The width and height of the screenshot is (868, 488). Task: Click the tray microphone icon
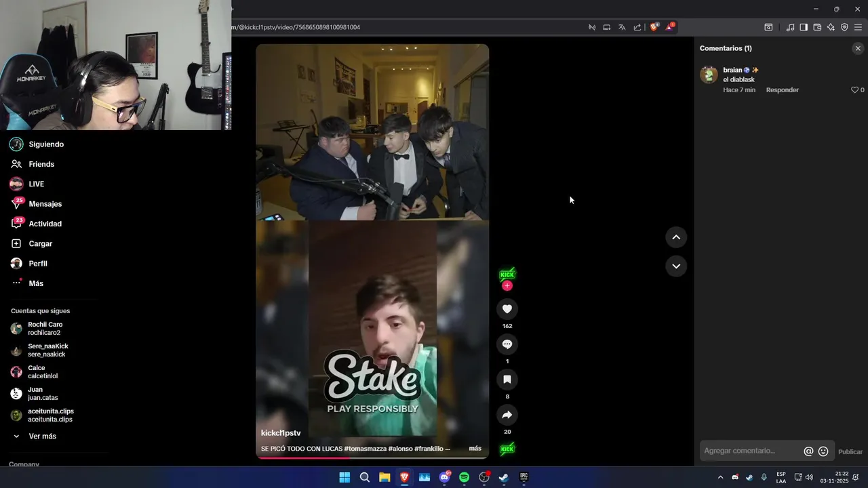pos(764,477)
